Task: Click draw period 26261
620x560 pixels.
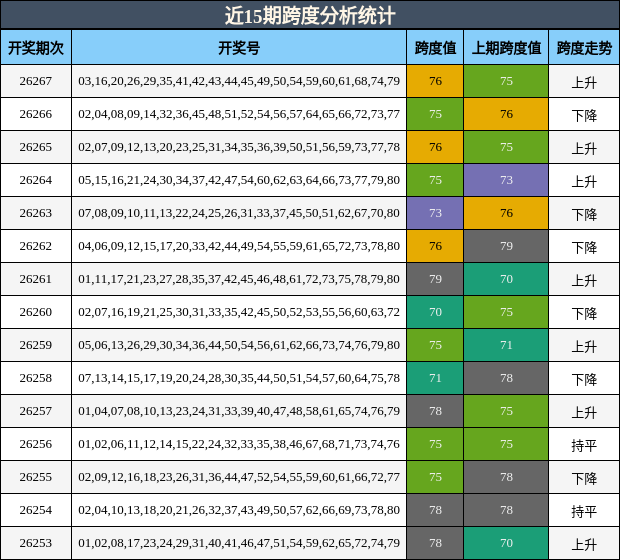Action: tap(36, 279)
